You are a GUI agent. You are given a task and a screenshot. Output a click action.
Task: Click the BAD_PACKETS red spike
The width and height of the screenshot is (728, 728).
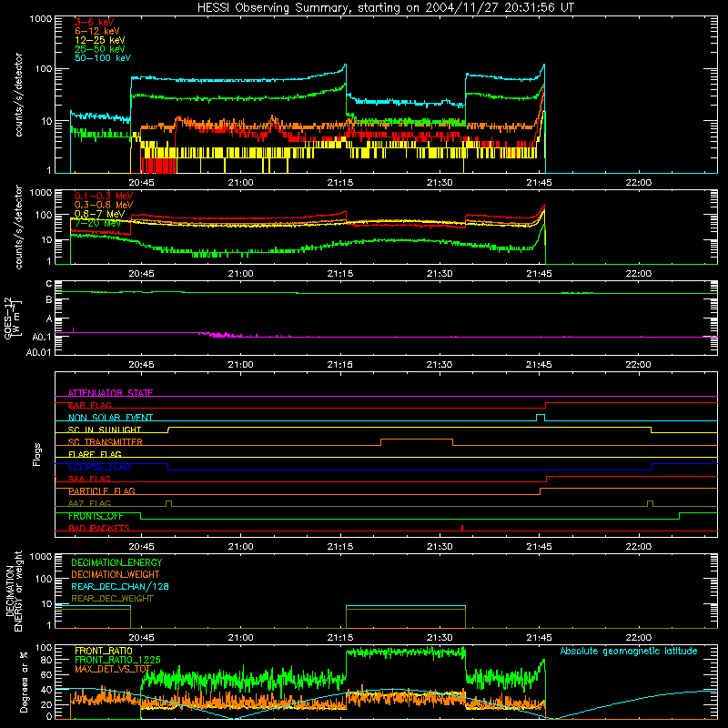(x=462, y=528)
